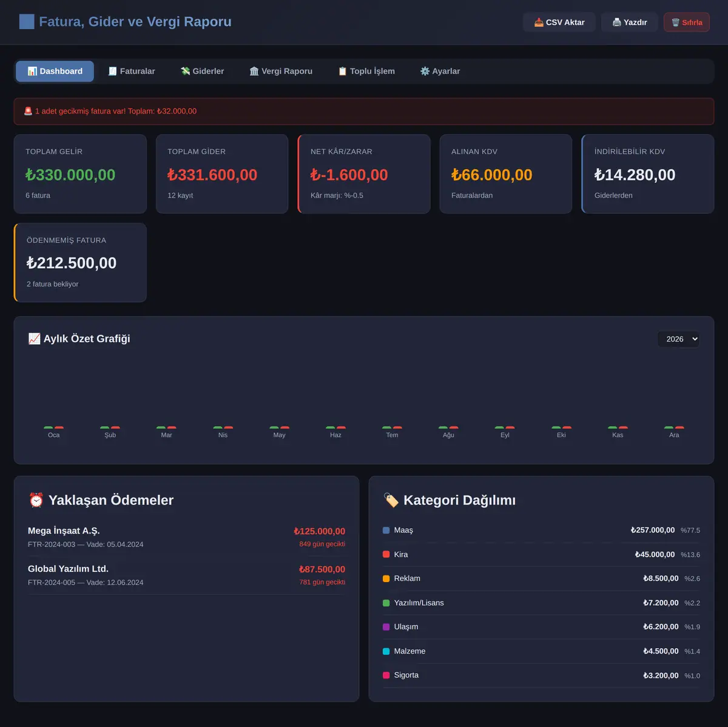
Task: Click the 849 gün gecikti overdue note
Action: pos(322,544)
